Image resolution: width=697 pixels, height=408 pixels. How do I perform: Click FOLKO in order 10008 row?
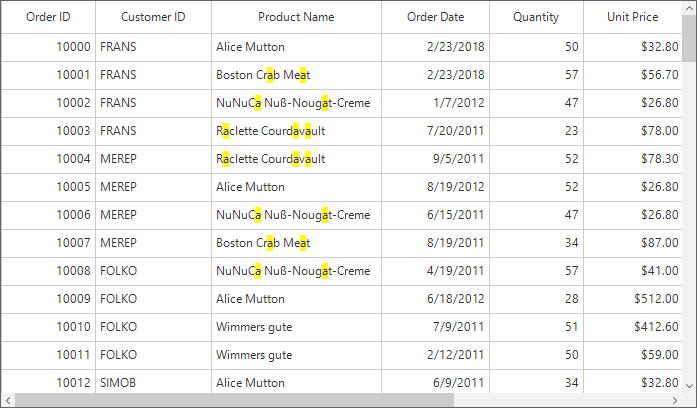click(x=118, y=271)
